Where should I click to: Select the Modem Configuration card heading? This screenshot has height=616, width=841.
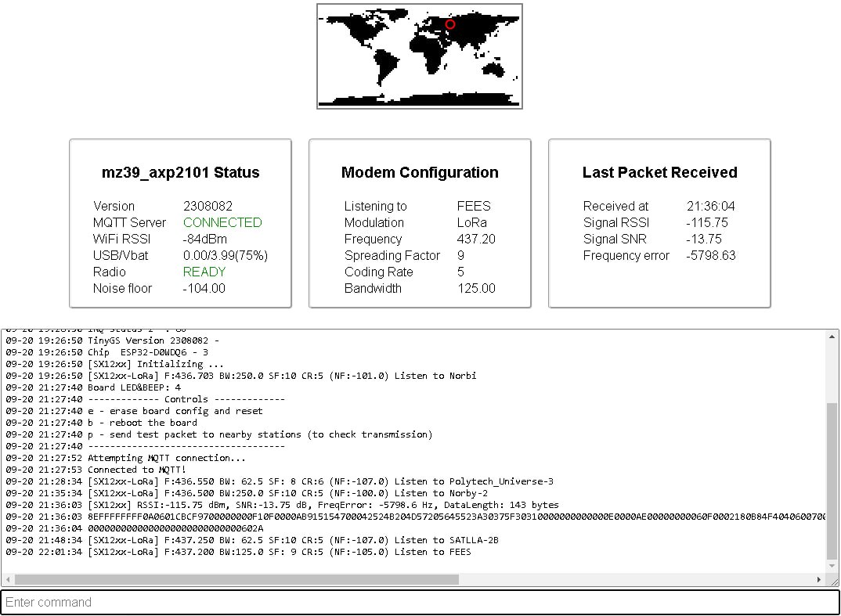coord(420,172)
